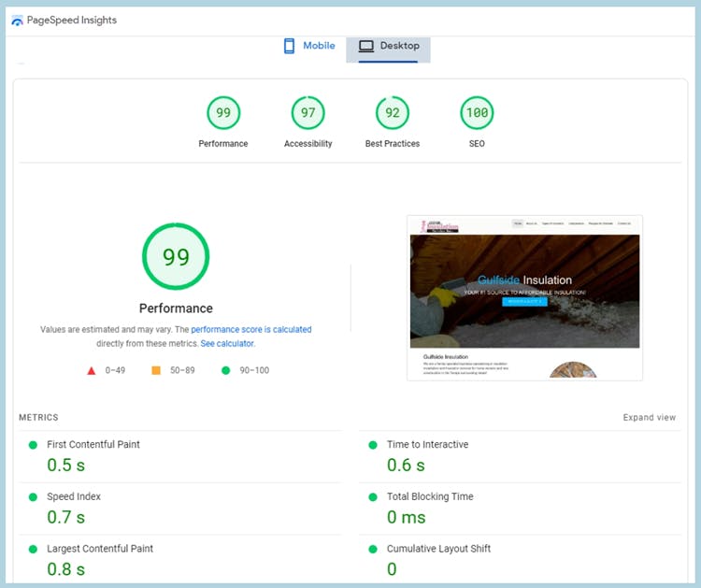Image resolution: width=701 pixels, height=588 pixels.
Task: Click the PageSpeed Insights logo icon
Action: (x=17, y=21)
